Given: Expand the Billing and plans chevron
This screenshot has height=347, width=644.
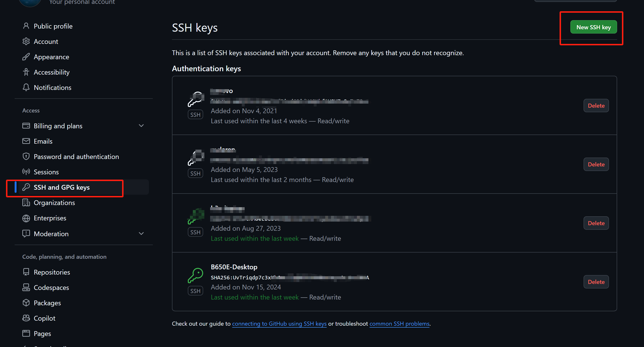Looking at the screenshot, I should tap(141, 126).
